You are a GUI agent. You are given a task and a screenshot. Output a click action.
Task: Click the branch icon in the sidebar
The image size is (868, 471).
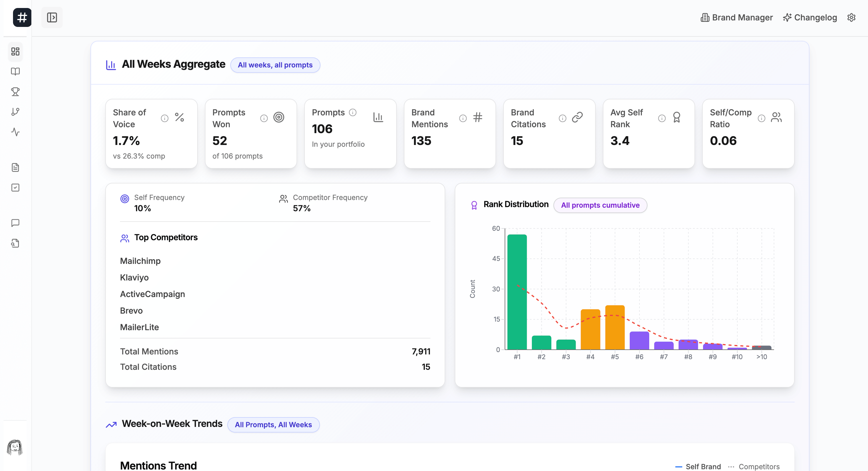tap(15, 112)
